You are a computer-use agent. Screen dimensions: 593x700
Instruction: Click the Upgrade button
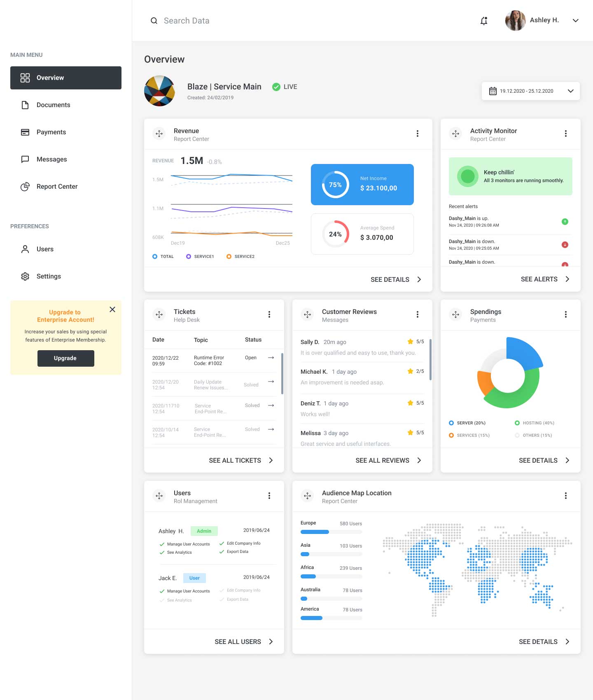tap(65, 358)
